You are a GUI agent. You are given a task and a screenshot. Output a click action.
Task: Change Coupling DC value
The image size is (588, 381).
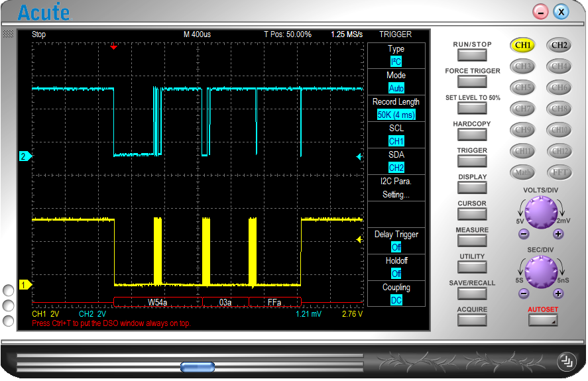pyautogui.click(x=396, y=300)
